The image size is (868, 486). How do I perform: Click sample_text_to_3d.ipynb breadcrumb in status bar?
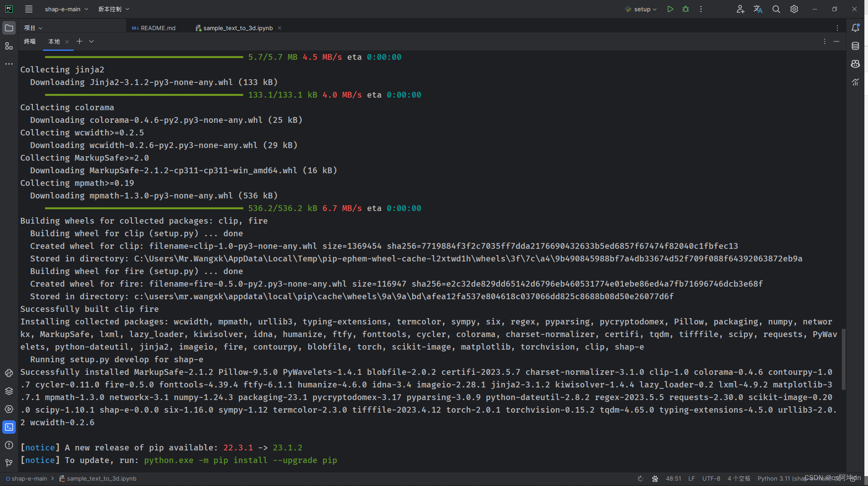[98, 479]
